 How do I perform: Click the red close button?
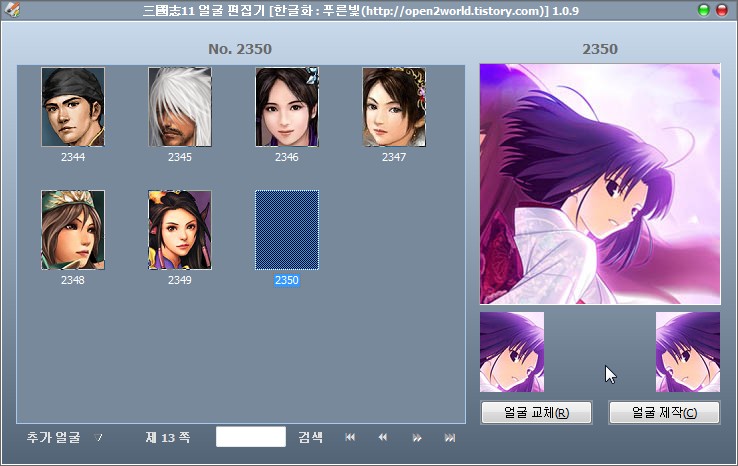722,10
